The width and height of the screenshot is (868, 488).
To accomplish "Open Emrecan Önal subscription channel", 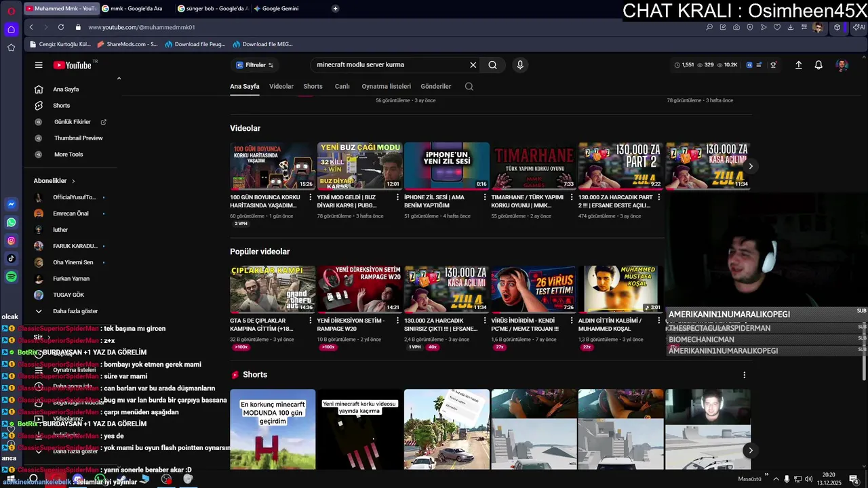I will point(71,213).
